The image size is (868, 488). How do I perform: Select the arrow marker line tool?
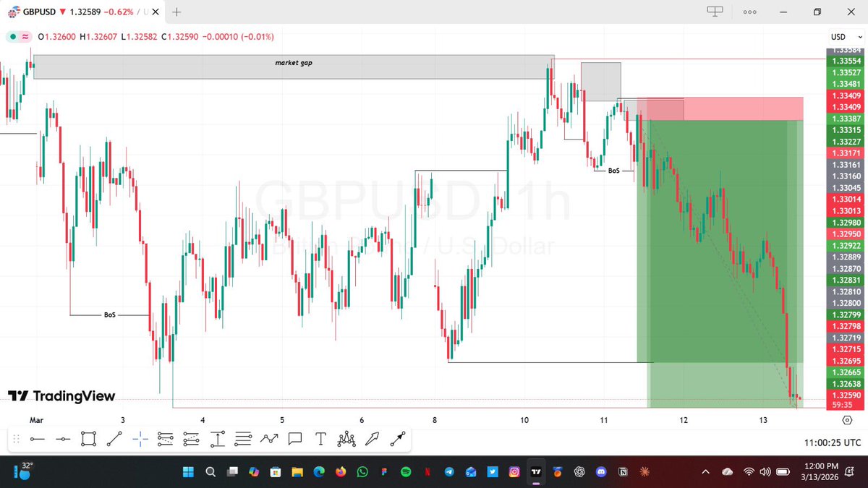click(398, 438)
